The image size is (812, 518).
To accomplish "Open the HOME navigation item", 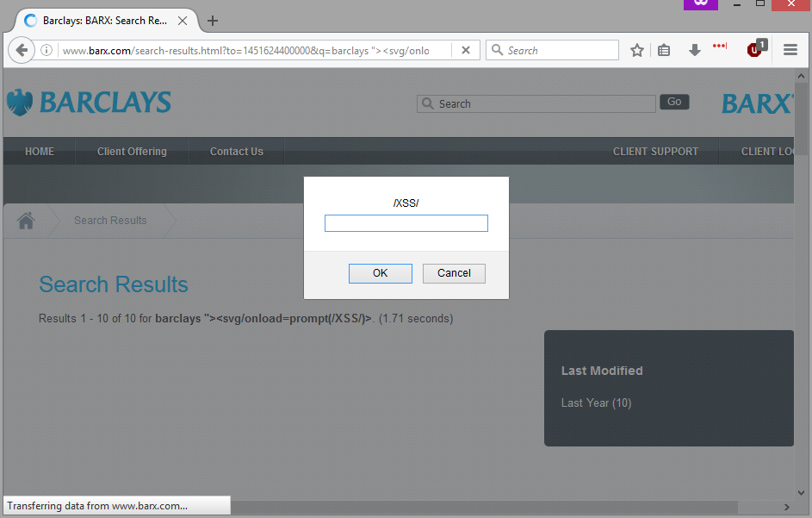I will point(40,152).
